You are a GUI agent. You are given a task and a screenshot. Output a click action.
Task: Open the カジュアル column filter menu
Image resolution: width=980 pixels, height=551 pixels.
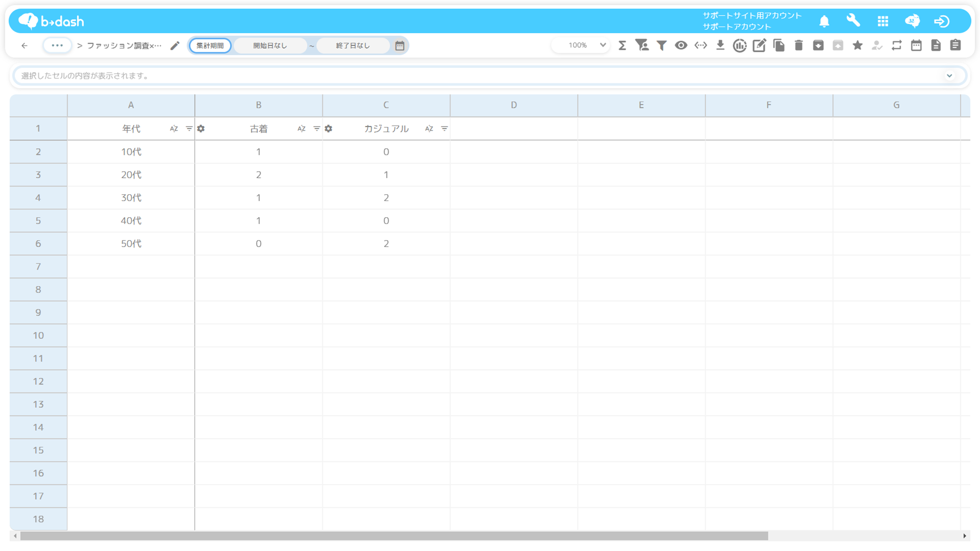tap(444, 129)
